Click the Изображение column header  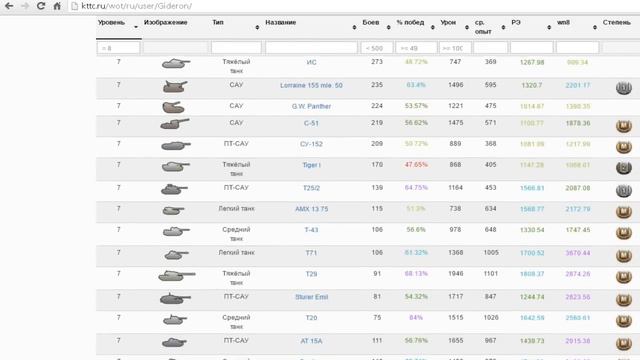pos(166,22)
